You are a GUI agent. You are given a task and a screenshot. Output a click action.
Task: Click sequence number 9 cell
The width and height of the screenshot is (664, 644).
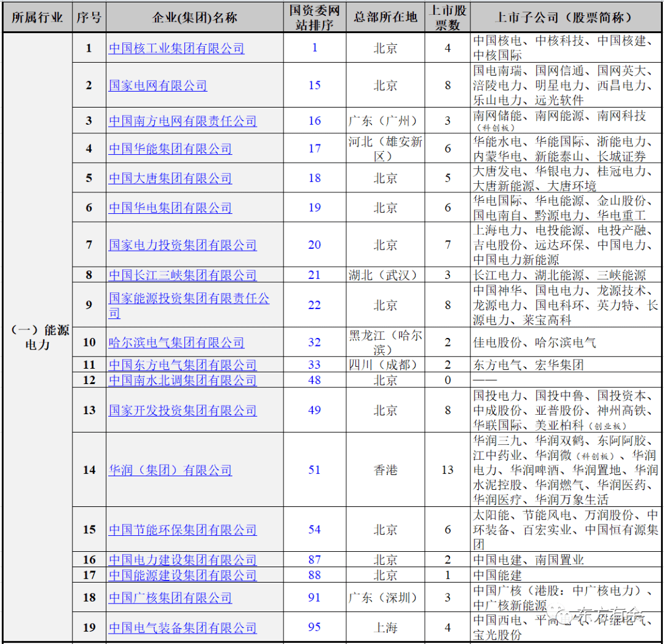(x=89, y=305)
